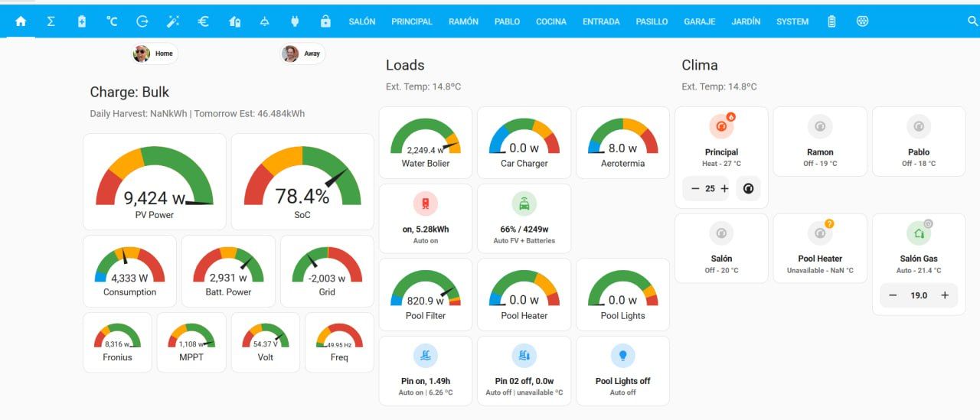Open the GARAJE tab

[699, 21]
